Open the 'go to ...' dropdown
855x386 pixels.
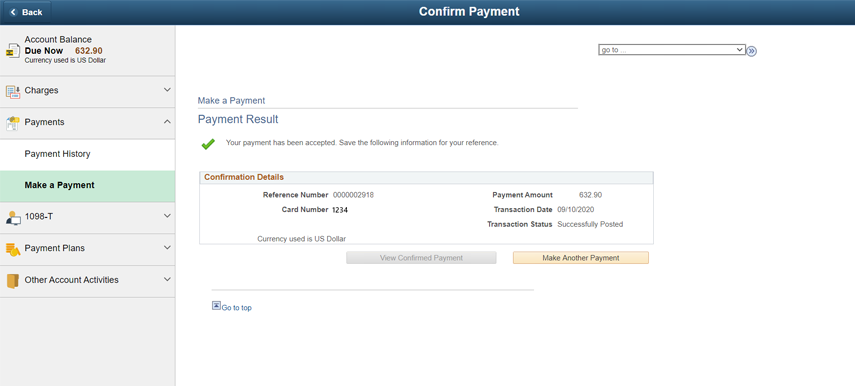pos(672,50)
